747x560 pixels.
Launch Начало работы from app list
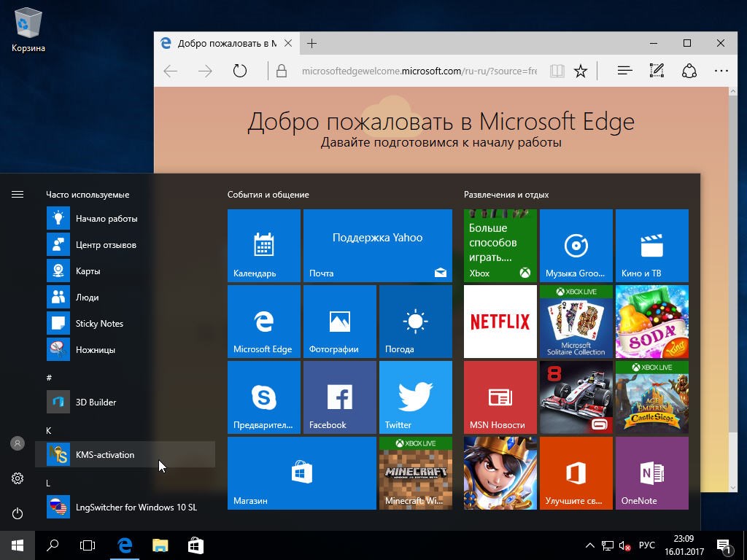click(125, 219)
